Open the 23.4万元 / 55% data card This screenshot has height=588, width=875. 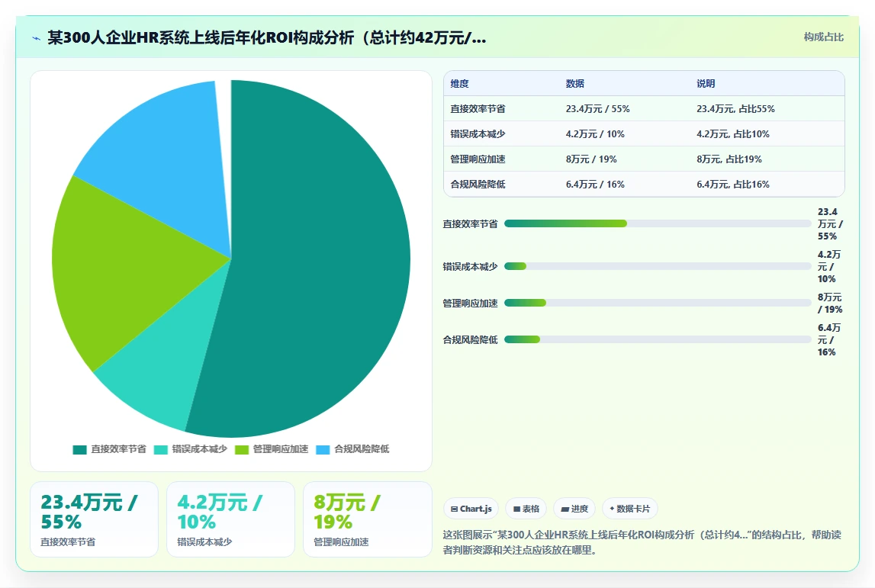(95, 519)
